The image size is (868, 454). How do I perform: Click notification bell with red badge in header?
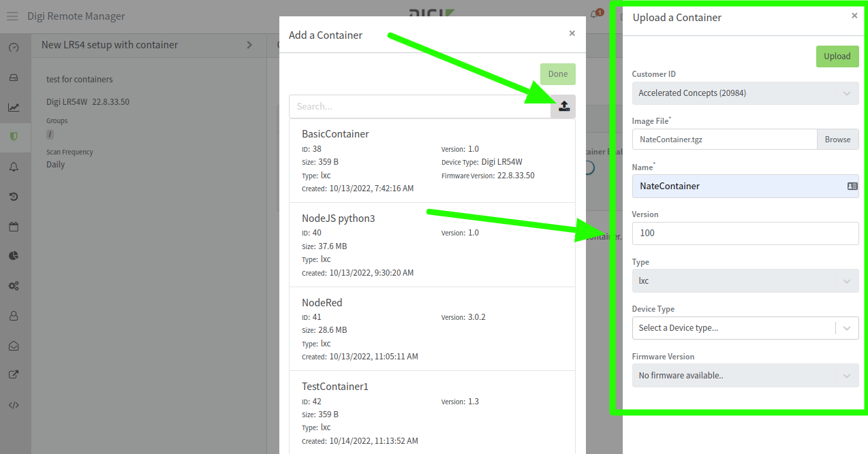595,14
